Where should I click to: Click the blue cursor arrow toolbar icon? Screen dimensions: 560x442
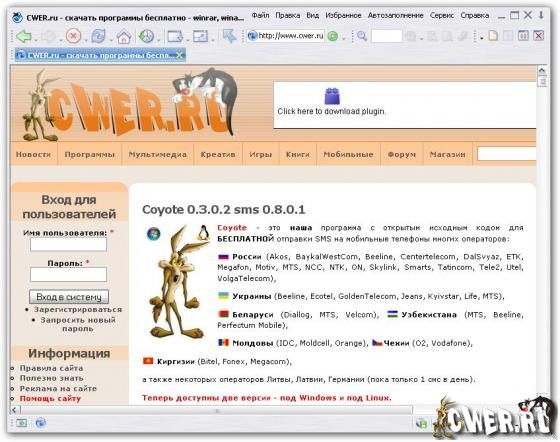click(229, 36)
